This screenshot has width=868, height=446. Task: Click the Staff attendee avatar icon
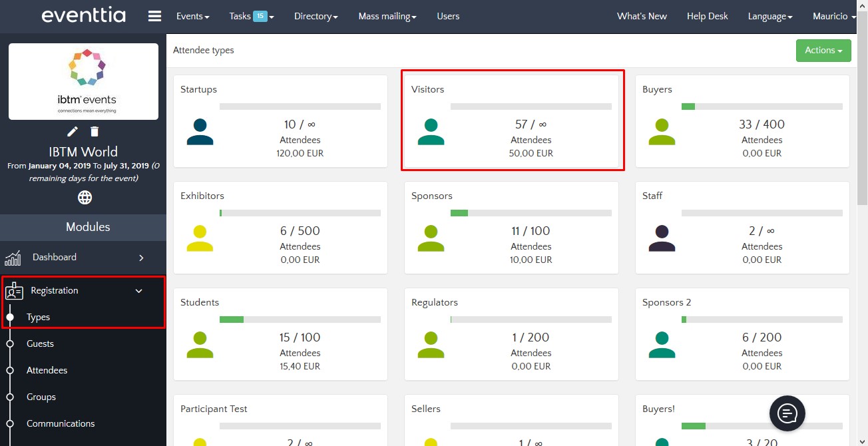(x=662, y=238)
